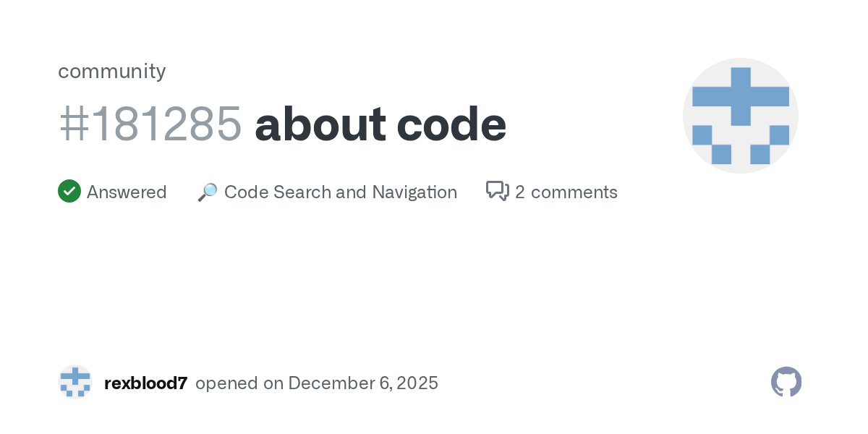The image size is (868, 434).
Task: Click the word "code" in the title
Action: coord(452,124)
